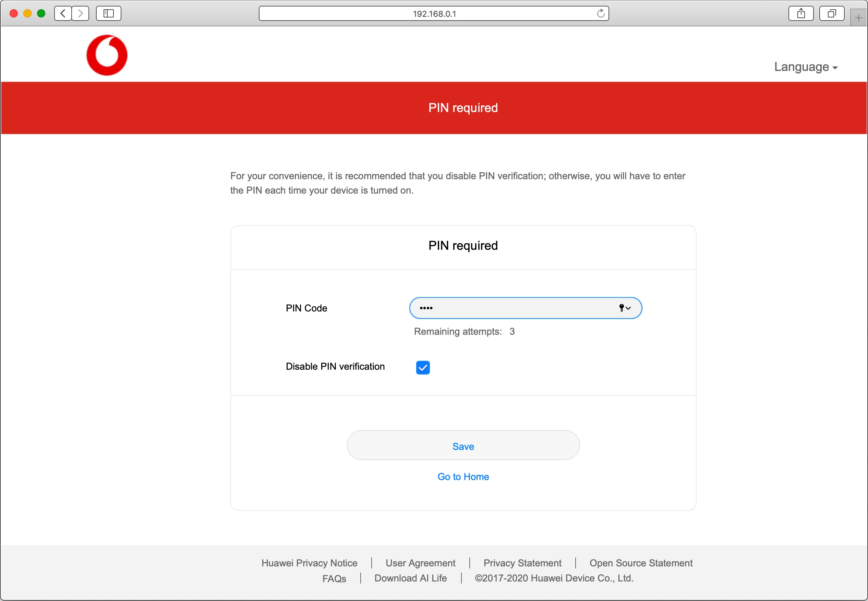This screenshot has height=601, width=868.
Task: Click the Safari back arrow
Action: [x=63, y=14]
